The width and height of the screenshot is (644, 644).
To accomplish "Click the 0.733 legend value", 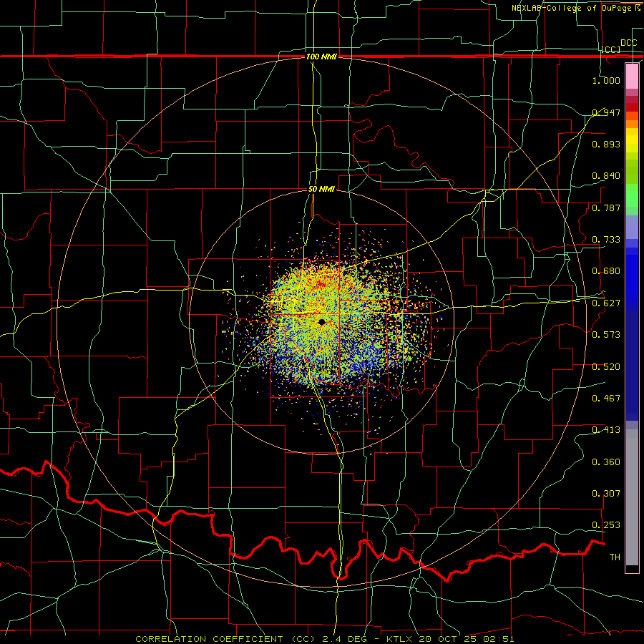I will pyautogui.click(x=606, y=239).
